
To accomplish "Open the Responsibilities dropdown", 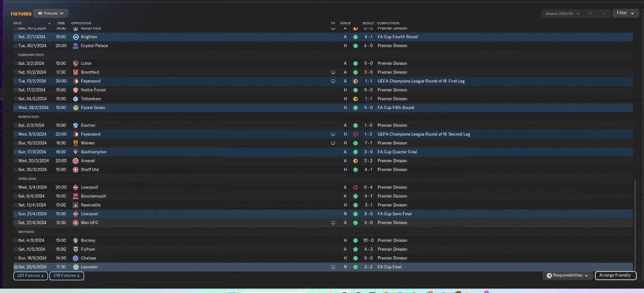I will click(x=568, y=275).
